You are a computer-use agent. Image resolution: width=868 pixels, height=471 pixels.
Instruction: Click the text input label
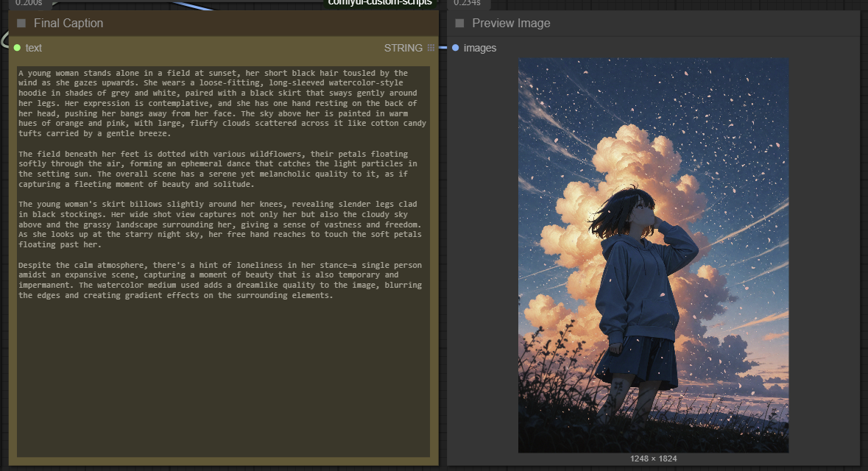click(x=34, y=48)
